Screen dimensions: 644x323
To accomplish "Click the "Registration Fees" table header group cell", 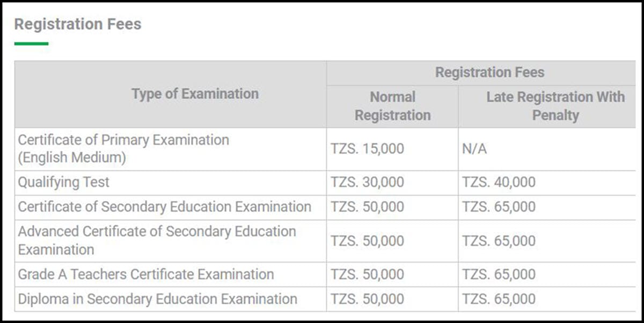I will point(489,73).
